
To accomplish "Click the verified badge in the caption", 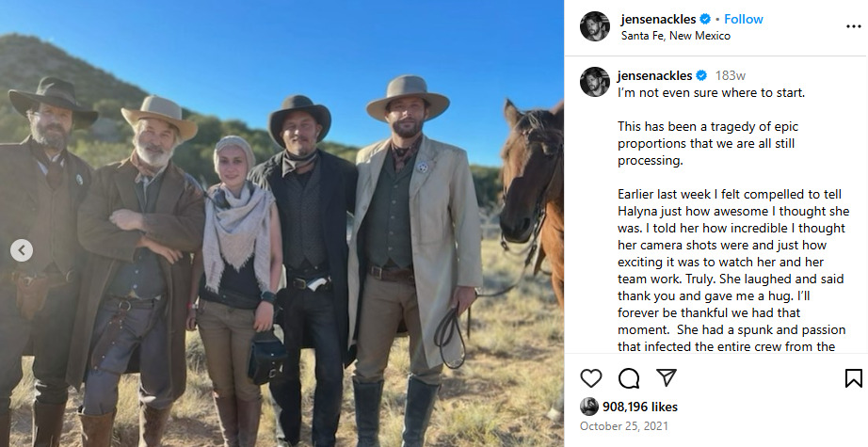I will [701, 76].
